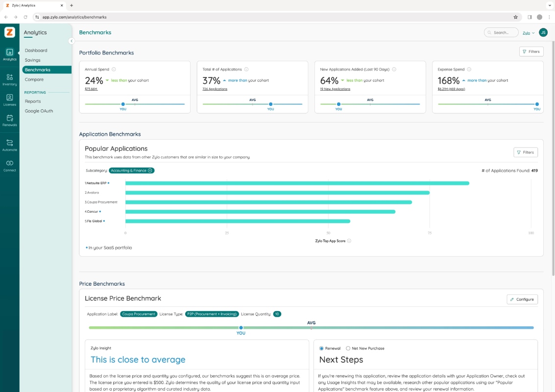Reload the browser page
The width and height of the screenshot is (555, 392).
[x=25, y=17]
